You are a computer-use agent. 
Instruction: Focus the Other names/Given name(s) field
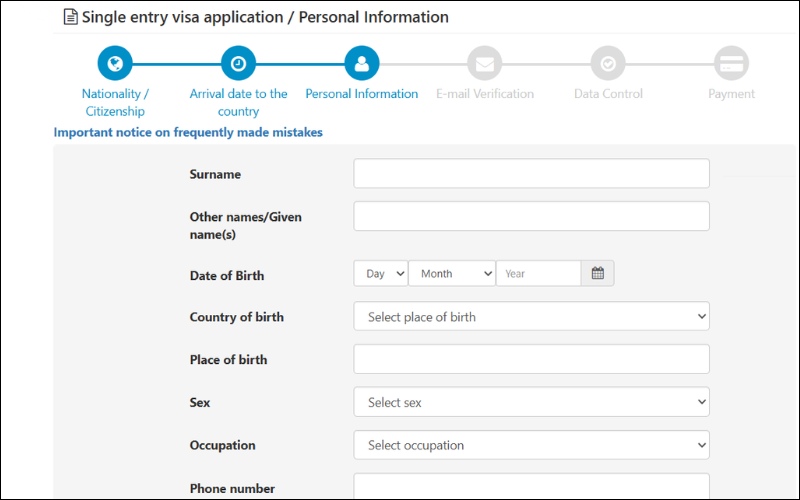pos(531,217)
